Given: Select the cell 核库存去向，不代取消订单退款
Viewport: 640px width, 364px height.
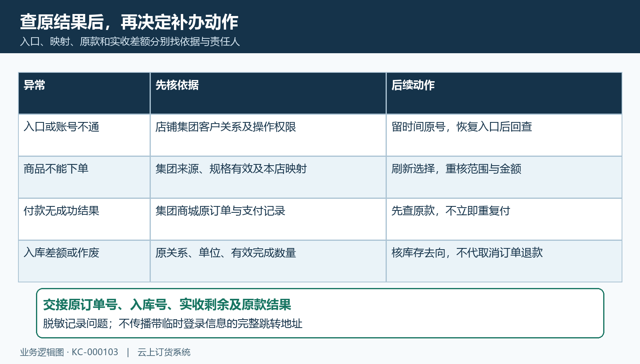Looking at the screenshot, I should 504,261.
